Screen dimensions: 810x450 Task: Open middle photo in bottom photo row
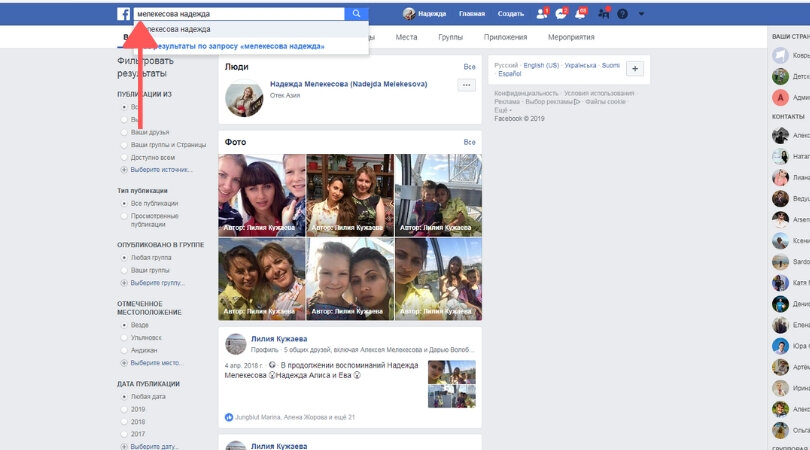(350, 279)
